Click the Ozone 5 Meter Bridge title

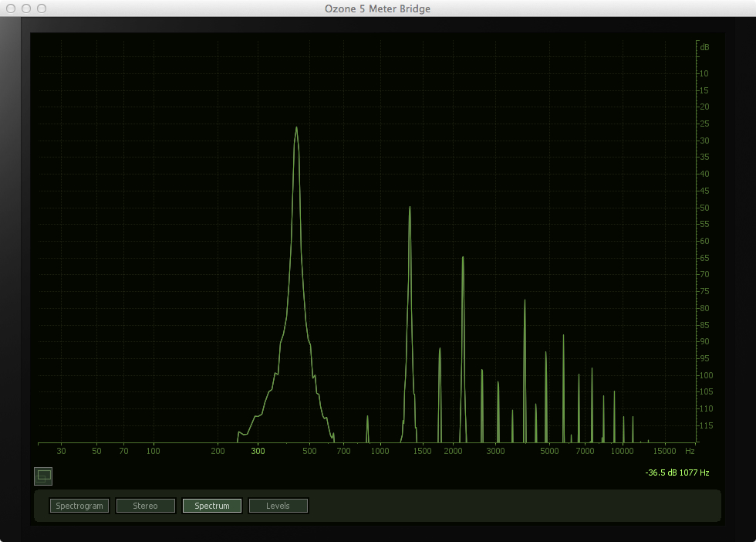(x=377, y=8)
